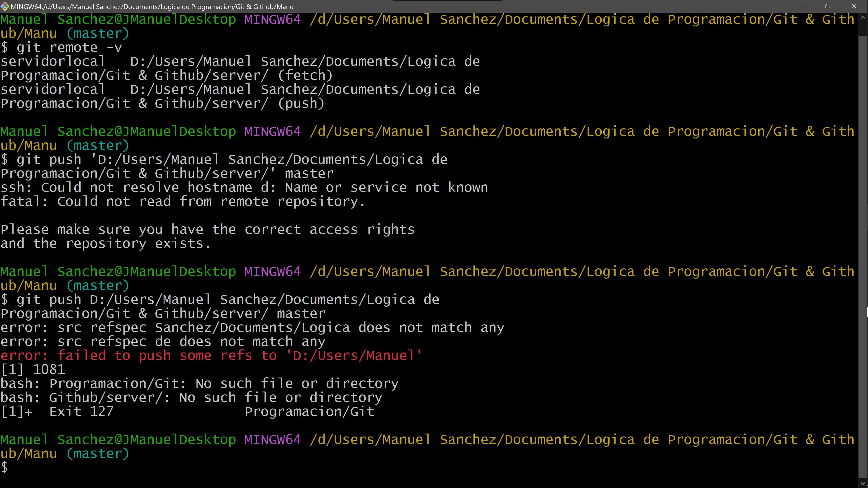Click 'bash: Github/server/: No such file' line
The height and width of the screenshot is (488, 868).
(191, 398)
